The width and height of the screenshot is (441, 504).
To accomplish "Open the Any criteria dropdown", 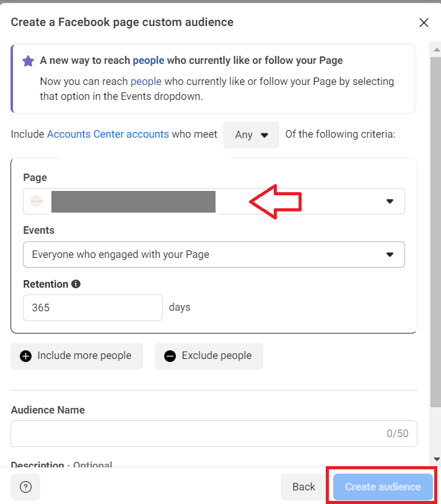I will point(251,135).
